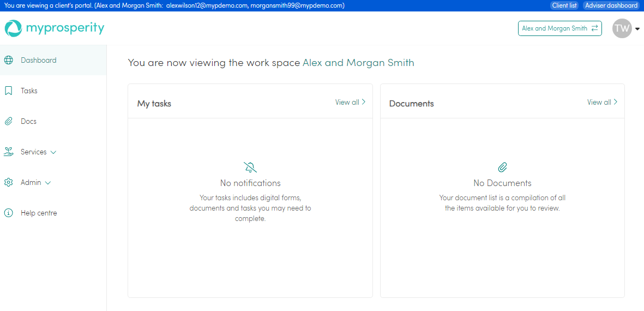
Task: Expand the Services submenu chevron
Action: click(x=53, y=152)
